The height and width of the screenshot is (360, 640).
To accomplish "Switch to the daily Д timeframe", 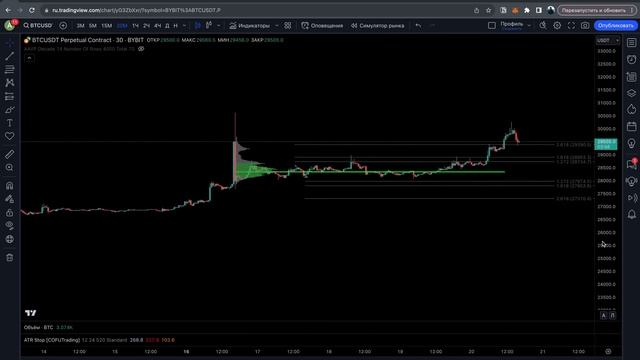I will click(167, 25).
